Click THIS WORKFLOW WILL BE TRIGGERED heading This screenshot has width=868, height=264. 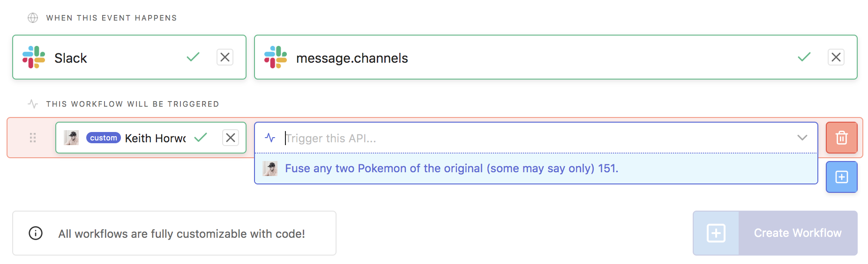coord(133,104)
